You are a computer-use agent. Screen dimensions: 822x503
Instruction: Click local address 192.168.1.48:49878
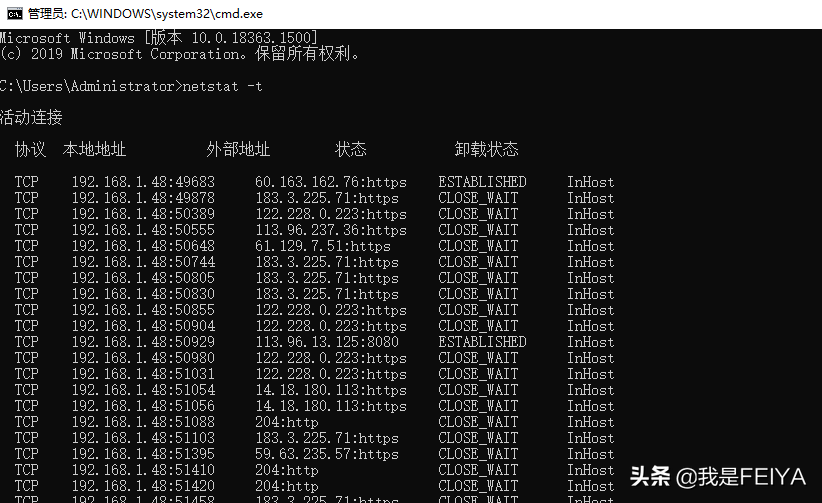pyautogui.click(x=143, y=198)
